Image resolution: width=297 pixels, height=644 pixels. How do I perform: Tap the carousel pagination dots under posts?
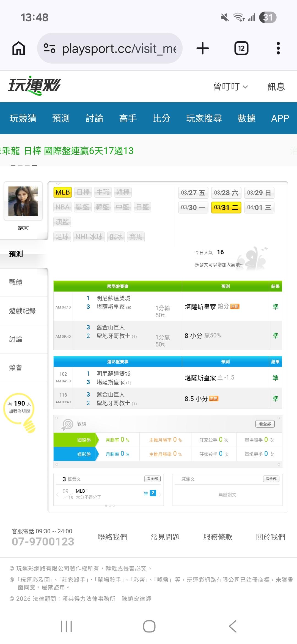click(110, 506)
